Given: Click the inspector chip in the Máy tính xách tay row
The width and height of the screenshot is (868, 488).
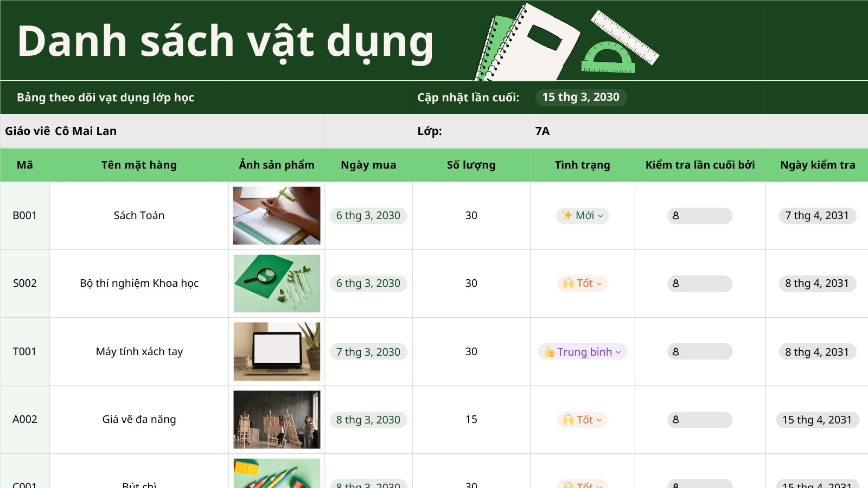Looking at the screenshot, I should (700, 352).
